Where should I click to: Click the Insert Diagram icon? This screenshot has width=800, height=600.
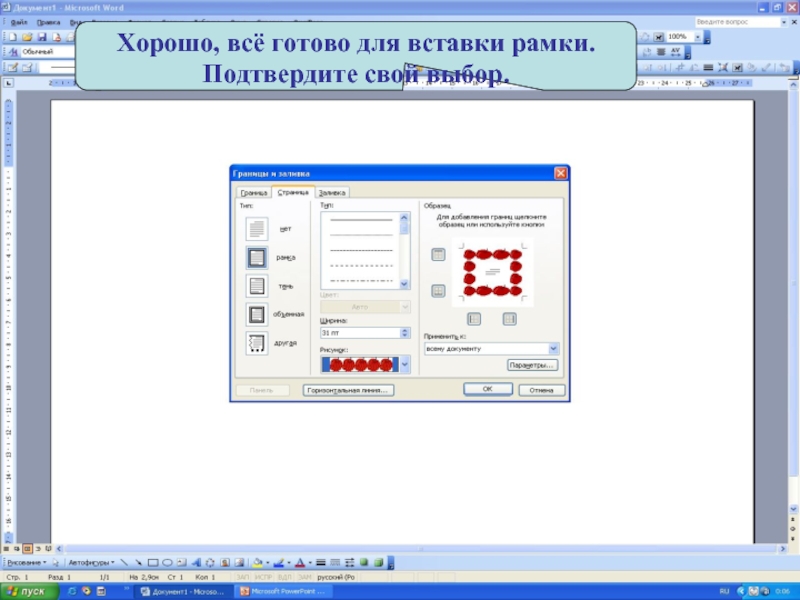[210, 563]
